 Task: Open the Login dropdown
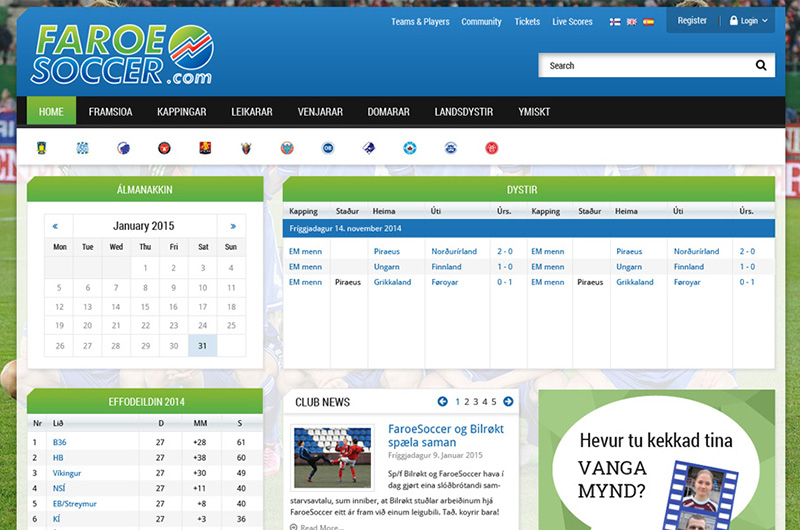coord(748,21)
